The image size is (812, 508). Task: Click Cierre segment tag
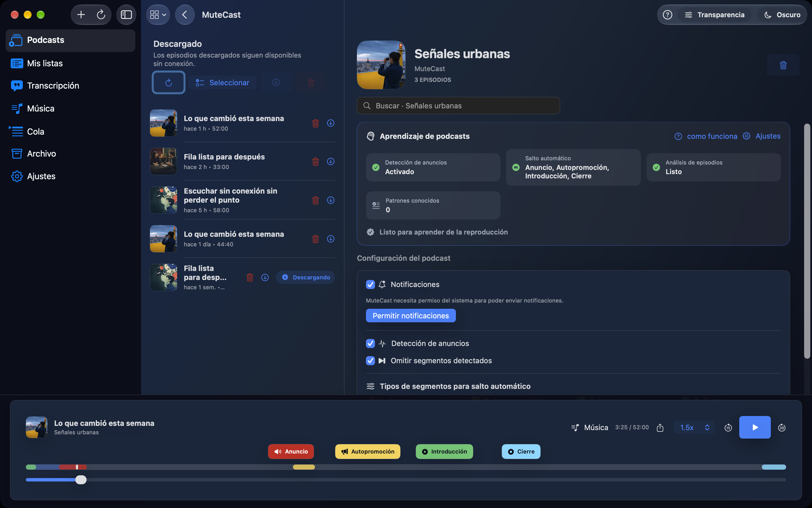point(521,452)
